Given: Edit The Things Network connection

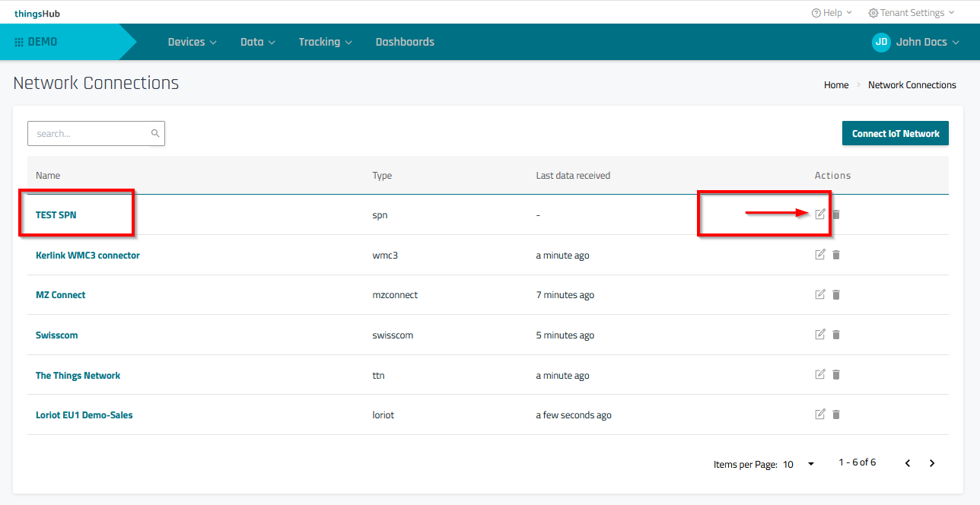Looking at the screenshot, I should [x=820, y=374].
